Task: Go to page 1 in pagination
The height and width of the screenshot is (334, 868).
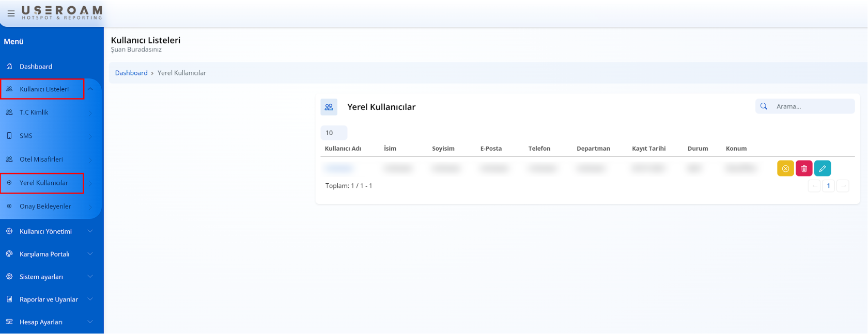Action: (828, 186)
